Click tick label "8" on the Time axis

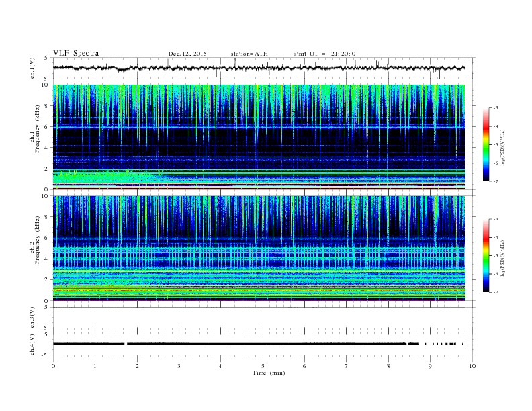pos(388,366)
